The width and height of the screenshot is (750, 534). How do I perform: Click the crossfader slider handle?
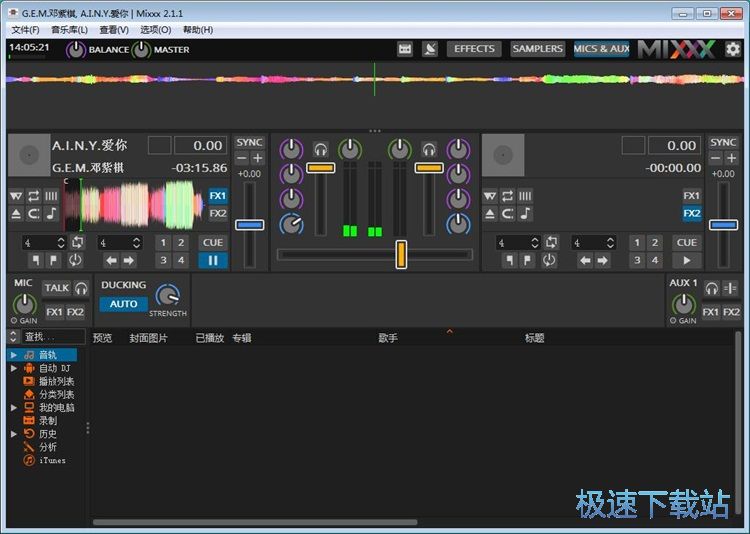(x=401, y=254)
